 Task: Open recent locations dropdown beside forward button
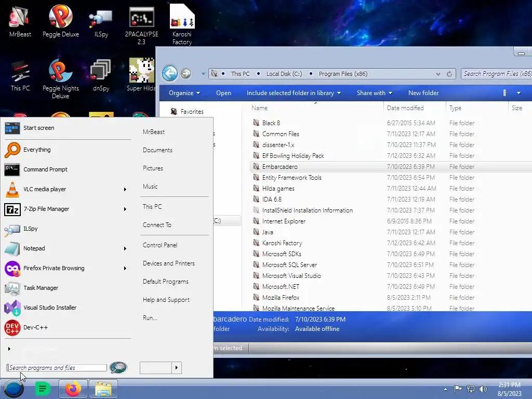(203, 73)
